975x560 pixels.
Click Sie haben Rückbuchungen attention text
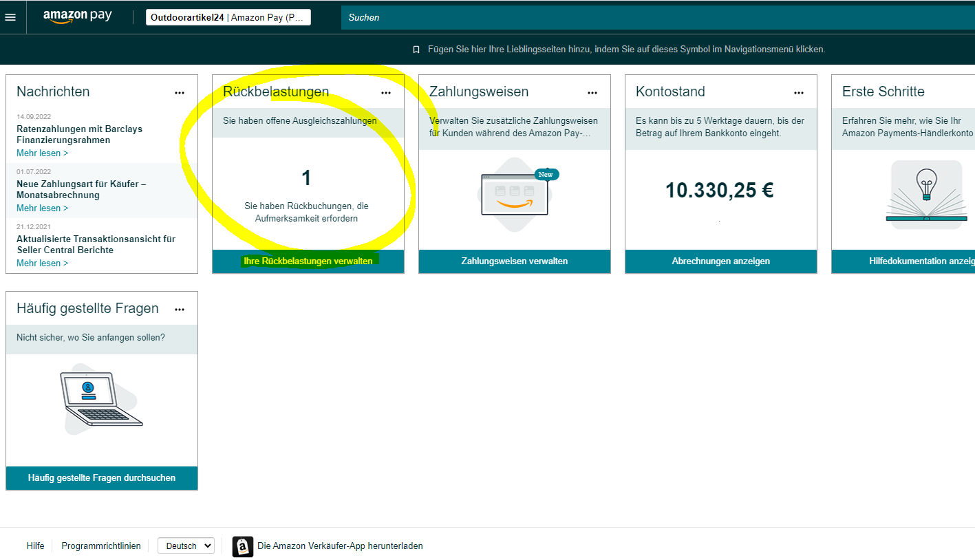coord(307,212)
